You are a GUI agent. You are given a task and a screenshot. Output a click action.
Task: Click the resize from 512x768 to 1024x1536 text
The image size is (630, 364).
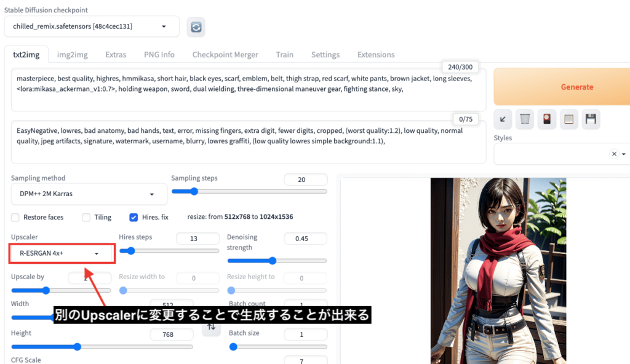(x=240, y=216)
